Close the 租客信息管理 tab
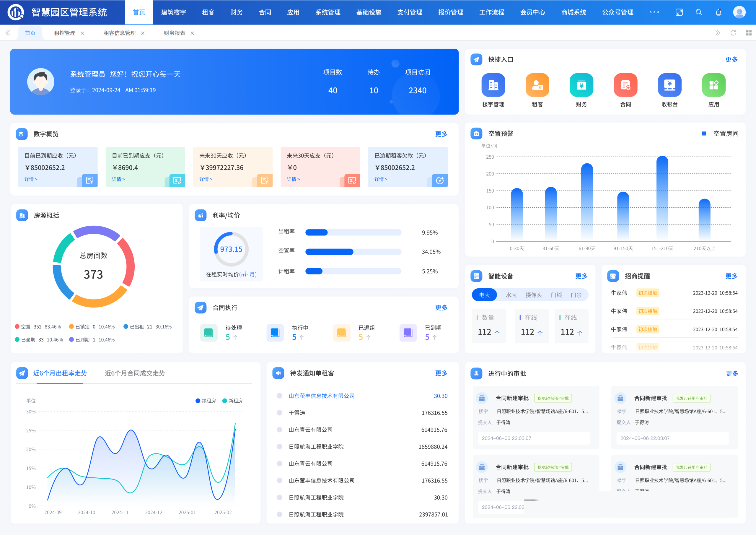 [143, 33]
